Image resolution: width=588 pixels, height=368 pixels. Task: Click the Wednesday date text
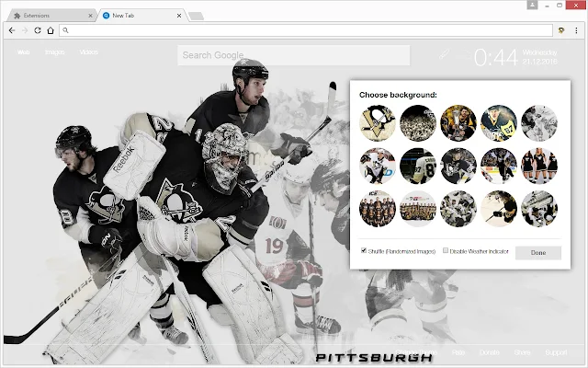539,52
